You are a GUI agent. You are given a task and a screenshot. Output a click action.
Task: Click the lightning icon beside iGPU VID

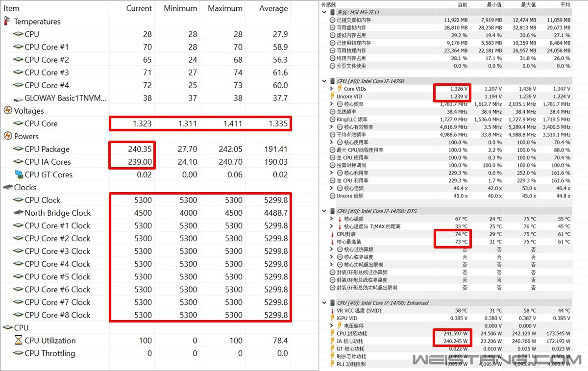(332, 318)
